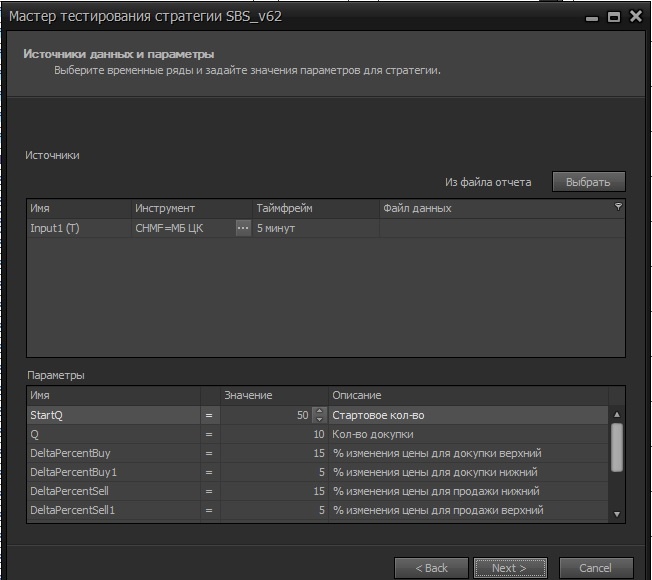Click the filter icon in sources table header
Image resolution: width=652 pixels, height=580 pixels.
point(618,207)
